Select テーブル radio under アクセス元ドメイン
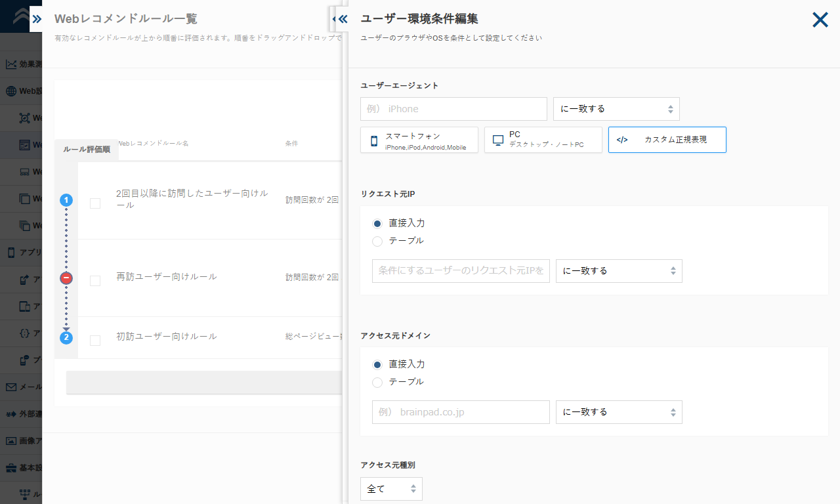The width and height of the screenshot is (840, 504). 377,383
